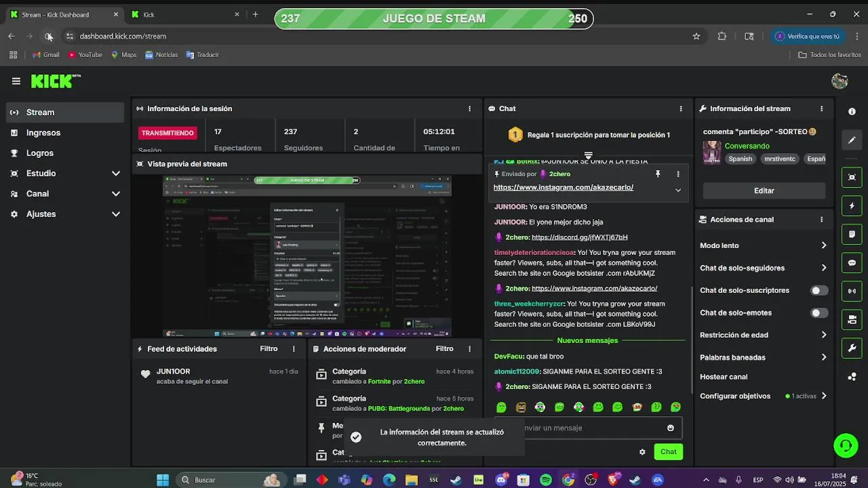The width and height of the screenshot is (868, 488).
Task: Open Chat panel three-dot menu
Action: [x=681, y=108]
